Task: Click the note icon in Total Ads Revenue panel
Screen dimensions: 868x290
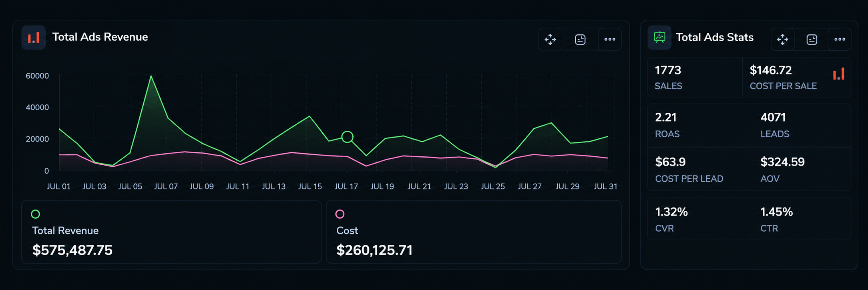Action: point(580,39)
